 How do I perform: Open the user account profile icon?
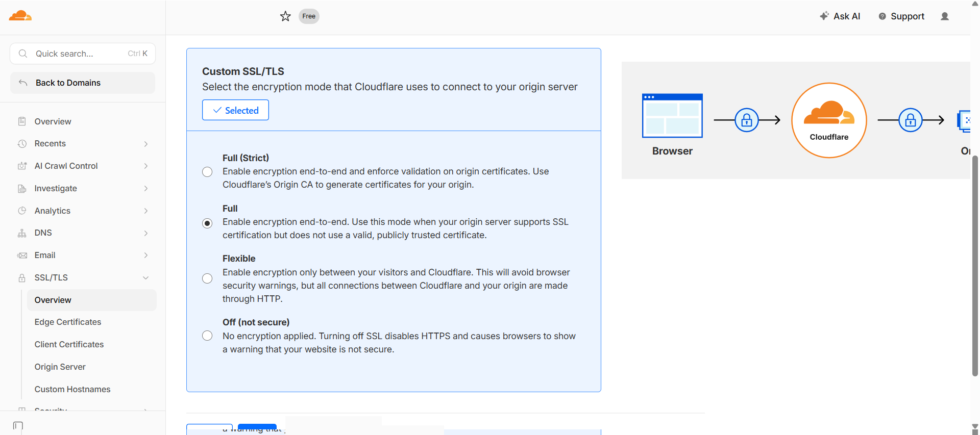945,16
